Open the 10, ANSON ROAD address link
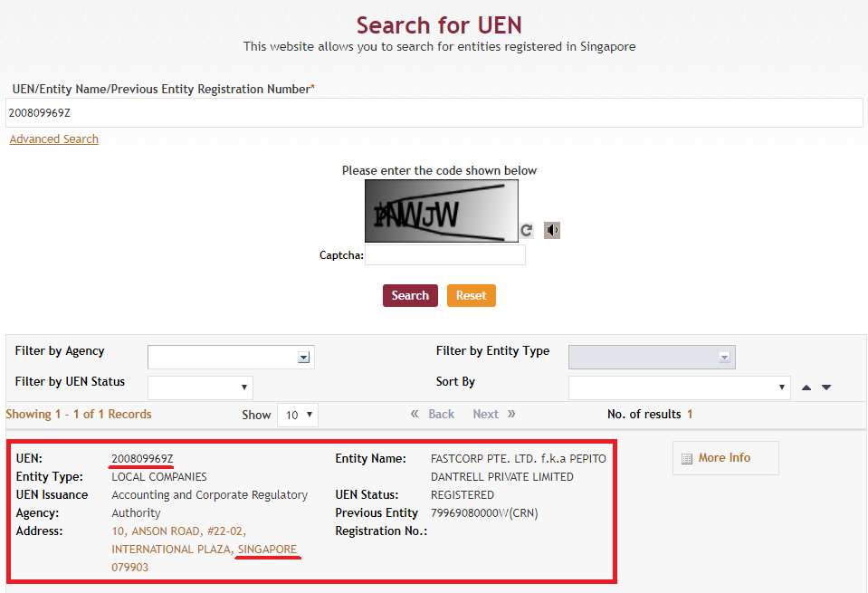This screenshot has height=593, width=868. coord(205,549)
